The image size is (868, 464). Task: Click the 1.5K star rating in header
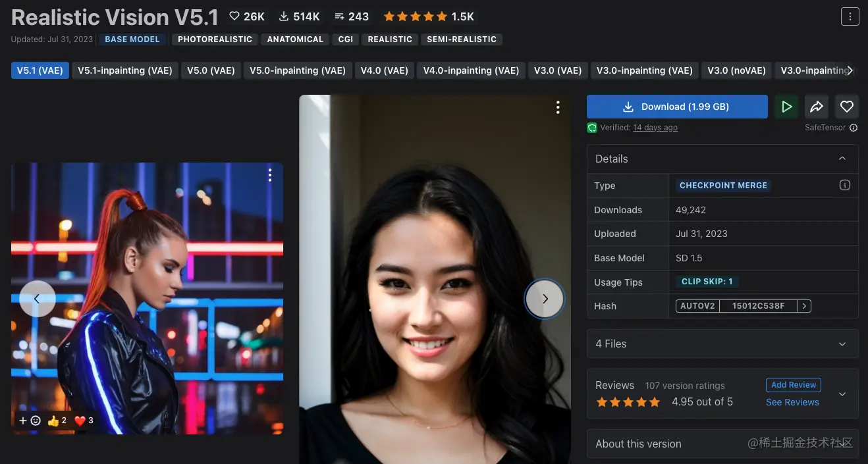pos(429,16)
